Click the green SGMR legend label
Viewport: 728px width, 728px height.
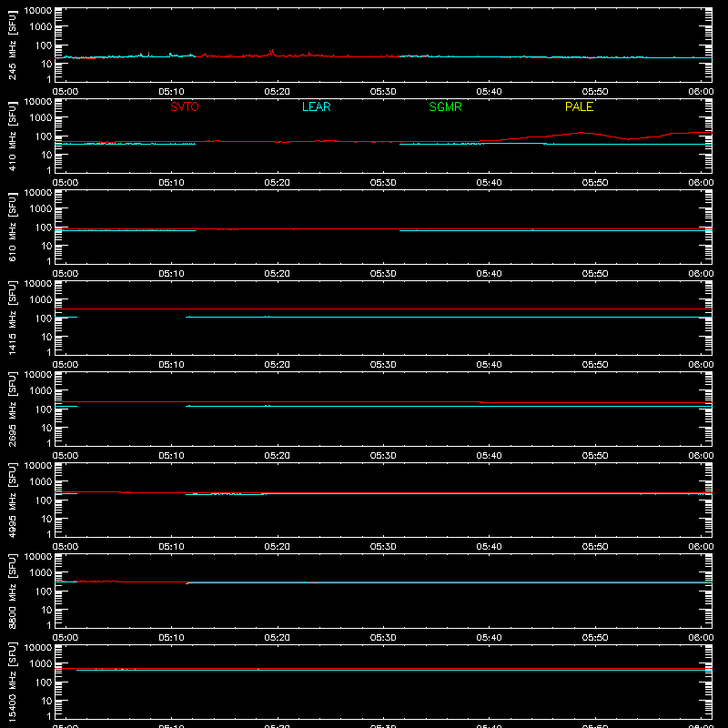pyautogui.click(x=445, y=106)
